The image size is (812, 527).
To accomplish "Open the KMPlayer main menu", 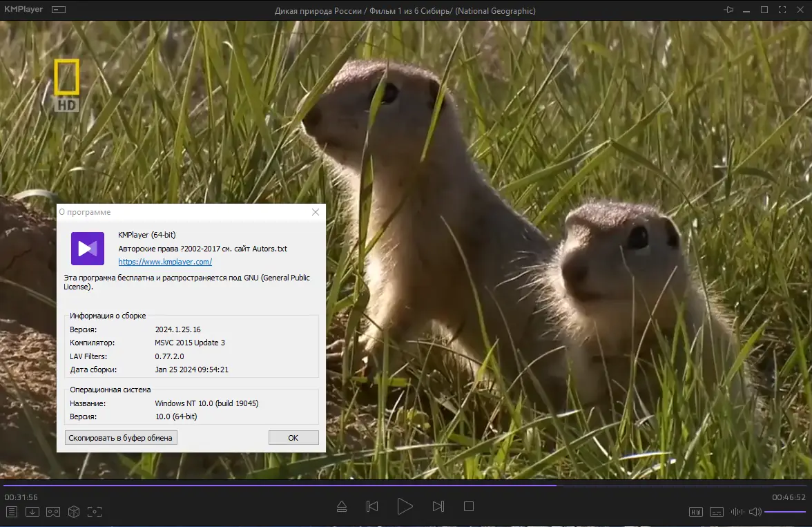I will tap(23, 10).
